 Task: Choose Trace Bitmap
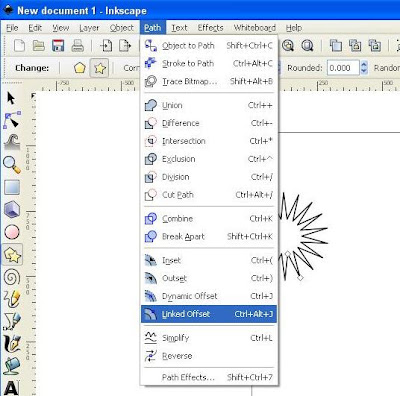[209, 81]
